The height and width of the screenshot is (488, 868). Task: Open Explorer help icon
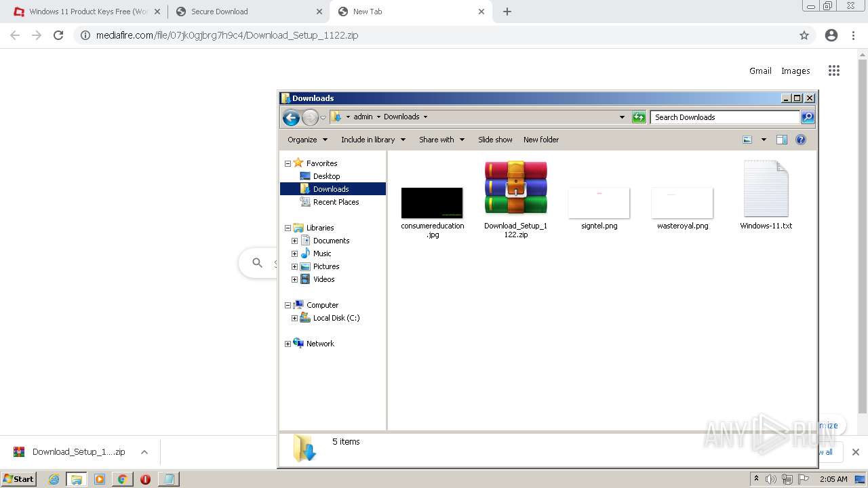(801, 140)
